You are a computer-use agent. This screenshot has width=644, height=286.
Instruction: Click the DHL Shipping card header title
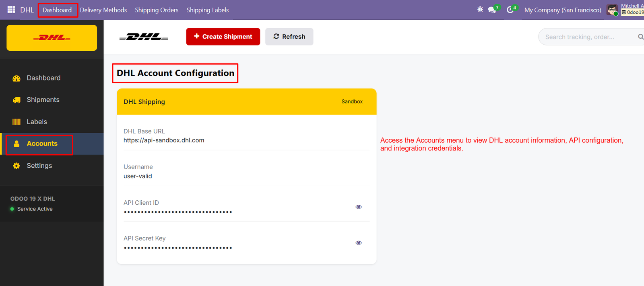click(144, 102)
